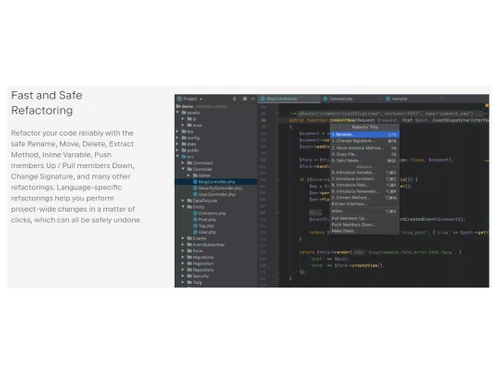The width and height of the screenshot is (500, 375).
Task: Choose Introduce Variable option
Action: pyautogui.click(x=365, y=173)
